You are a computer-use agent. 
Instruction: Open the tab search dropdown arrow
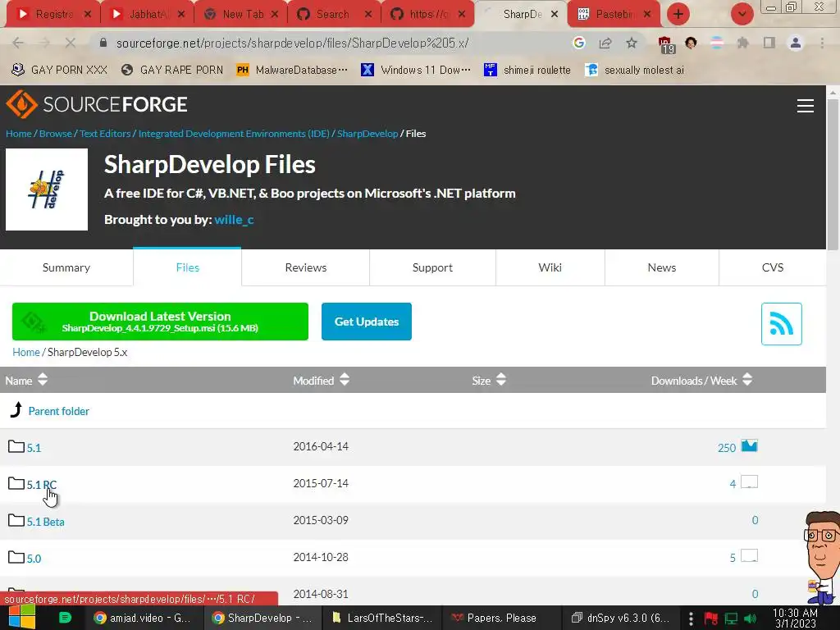(x=742, y=14)
